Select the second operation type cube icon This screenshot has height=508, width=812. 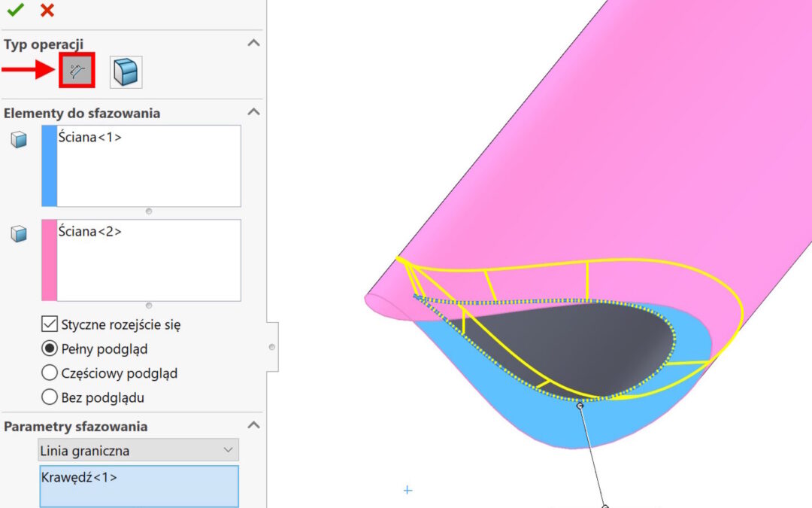coord(126,72)
